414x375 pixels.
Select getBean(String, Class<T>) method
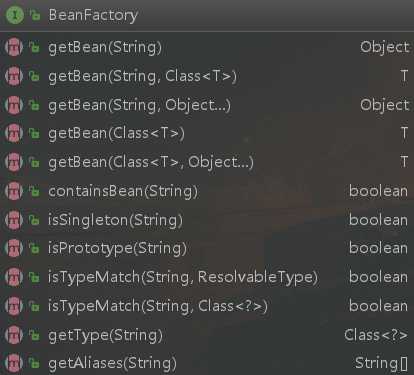coord(207,76)
